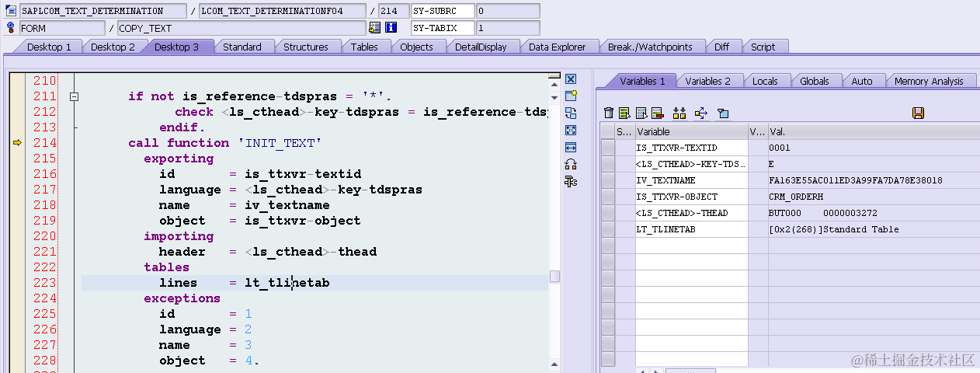
Task: Click the <LS_CTHEAD>-THEAD variable cell
Action: click(691, 213)
